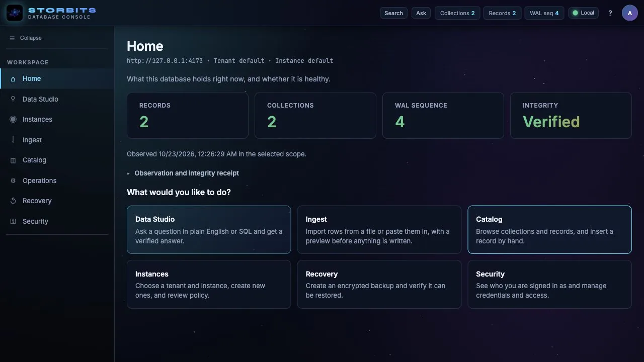Click the Home sidebar icon
Viewport: 644px width, 362px height.
click(x=13, y=79)
